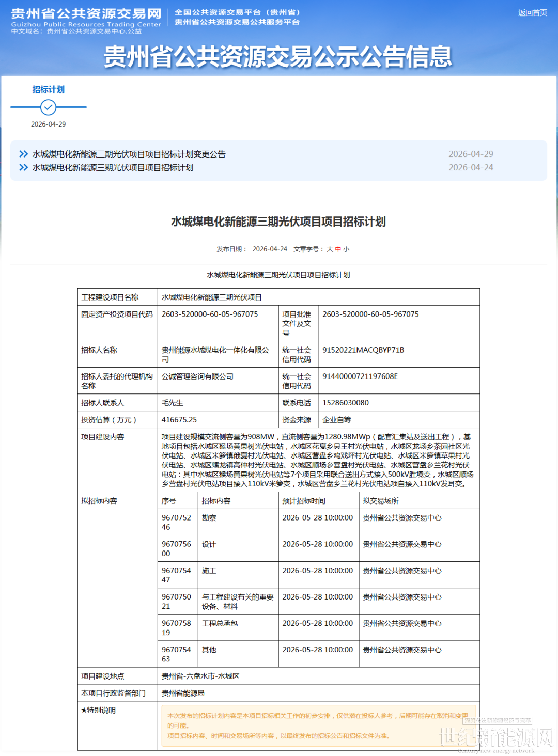Click the 返回首页 link
This screenshot has height=756, width=558.
pos(532,13)
